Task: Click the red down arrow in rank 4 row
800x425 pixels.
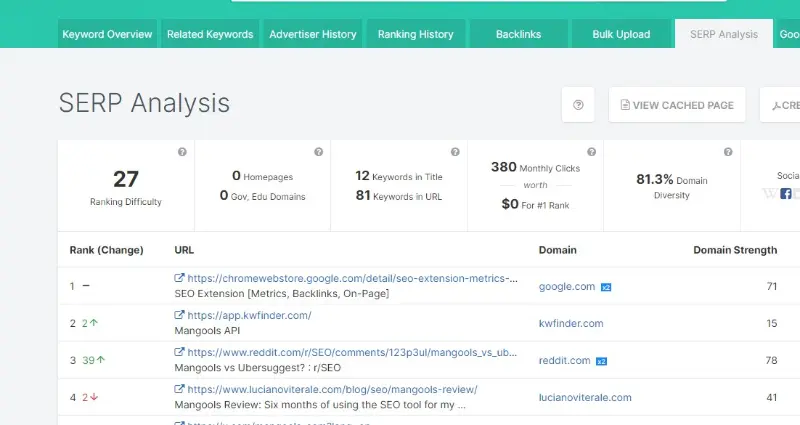Action: click(x=94, y=397)
